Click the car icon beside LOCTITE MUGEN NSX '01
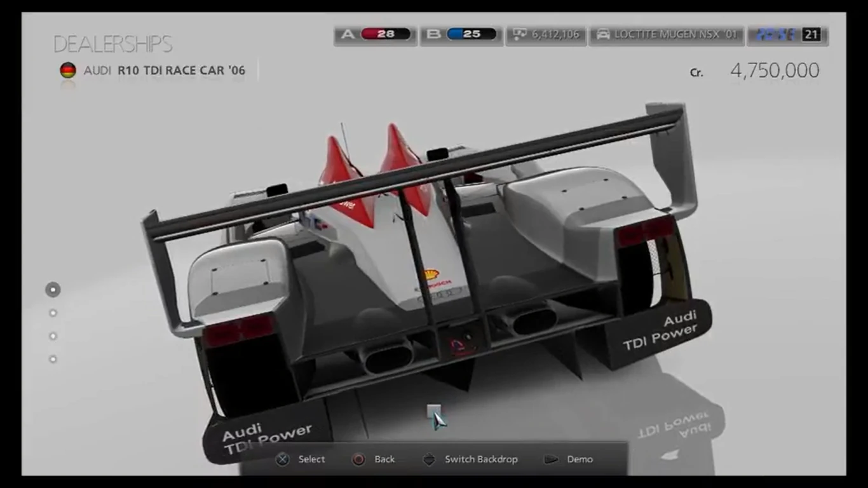 [x=602, y=34]
